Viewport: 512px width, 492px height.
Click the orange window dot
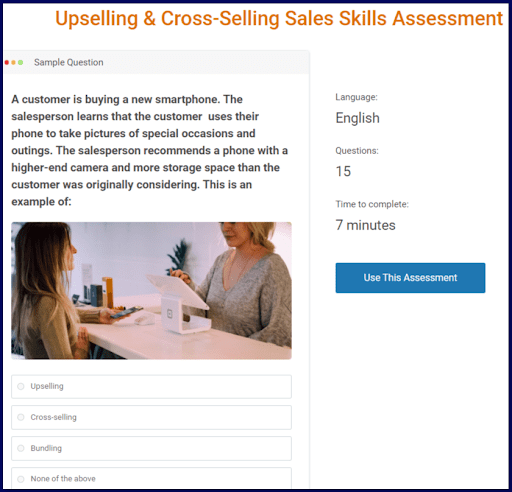[13, 62]
